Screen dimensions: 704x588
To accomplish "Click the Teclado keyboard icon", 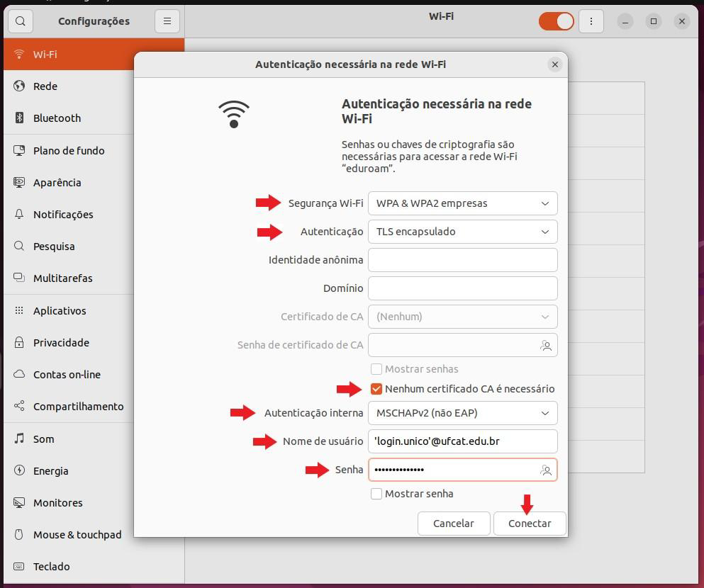I will pos(19,567).
